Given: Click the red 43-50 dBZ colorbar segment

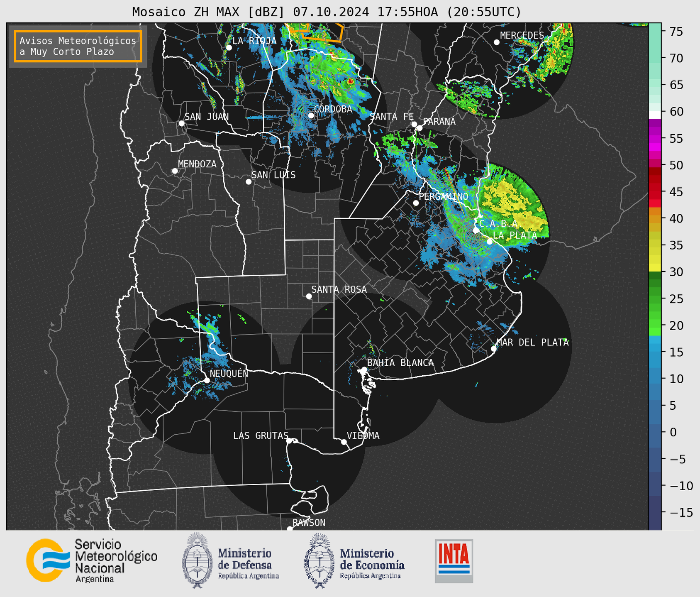Looking at the screenshot, I should 655,187.
